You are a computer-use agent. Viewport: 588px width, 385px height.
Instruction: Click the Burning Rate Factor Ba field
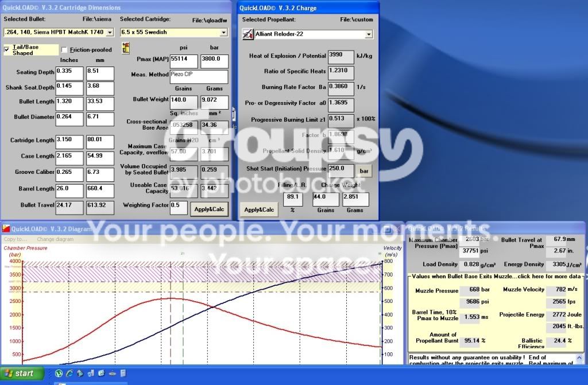(341, 89)
